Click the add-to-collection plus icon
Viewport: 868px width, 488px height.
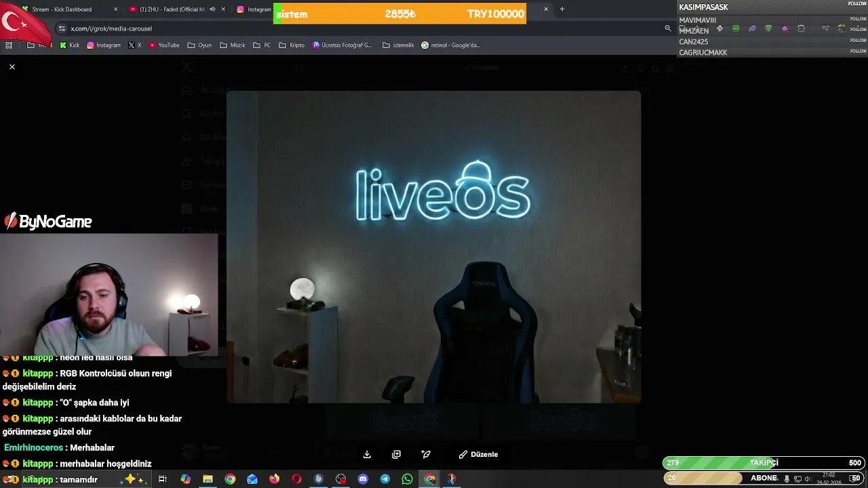(397, 454)
